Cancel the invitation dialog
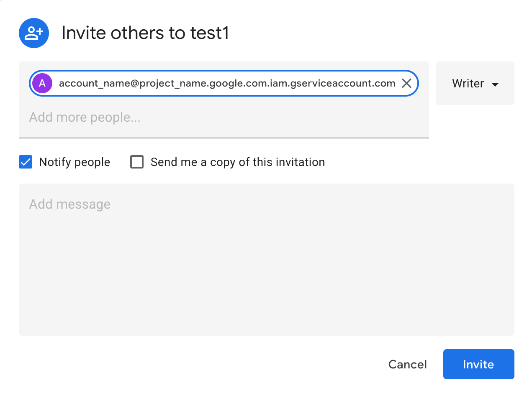 click(x=407, y=364)
